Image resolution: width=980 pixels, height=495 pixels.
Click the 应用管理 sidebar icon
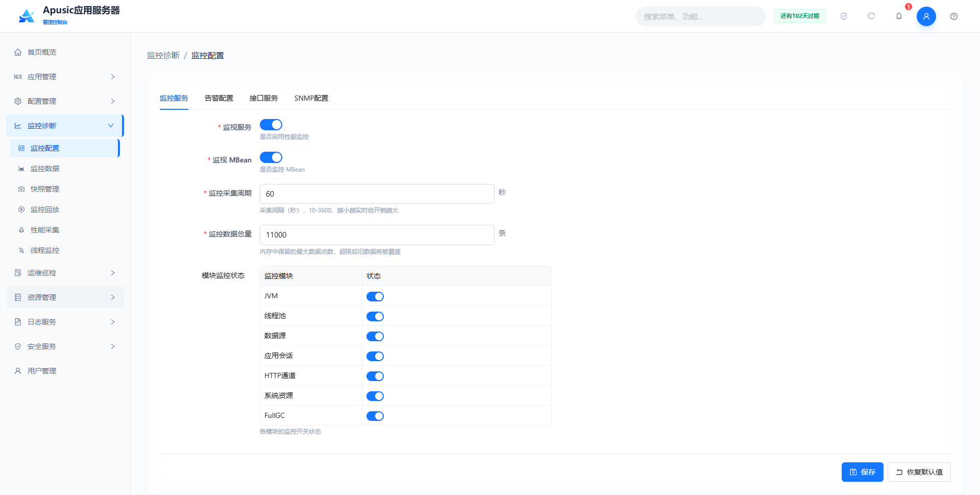[18, 77]
